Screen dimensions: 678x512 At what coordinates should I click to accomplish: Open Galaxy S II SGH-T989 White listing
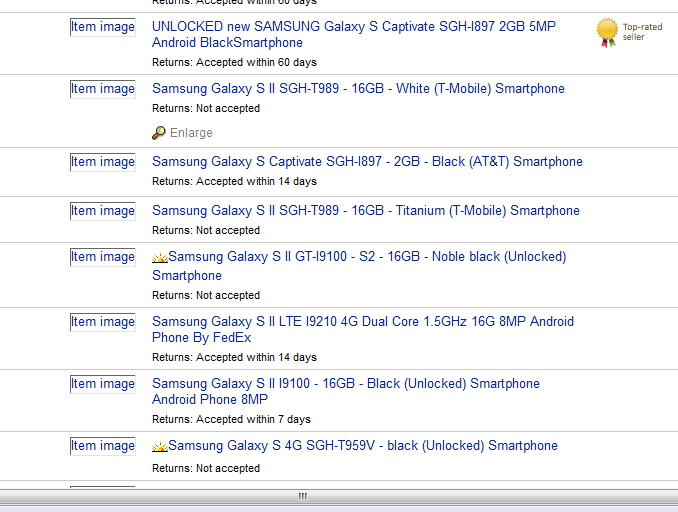[358, 89]
